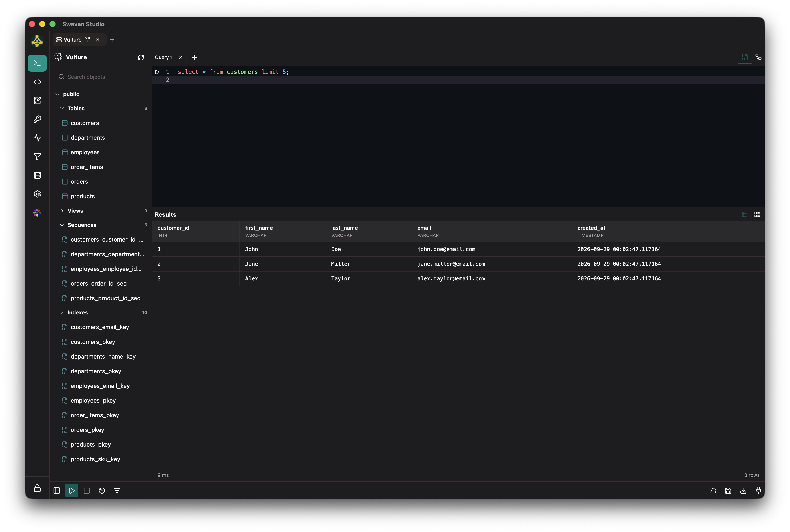Select the Miller last name cell
The image size is (790, 532).
click(x=369, y=264)
